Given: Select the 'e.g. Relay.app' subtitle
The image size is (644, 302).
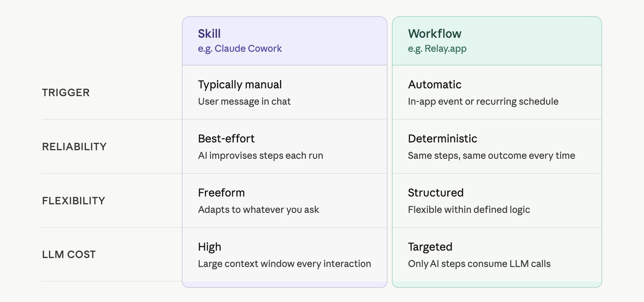Looking at the screenshot, I should [437, 48].
